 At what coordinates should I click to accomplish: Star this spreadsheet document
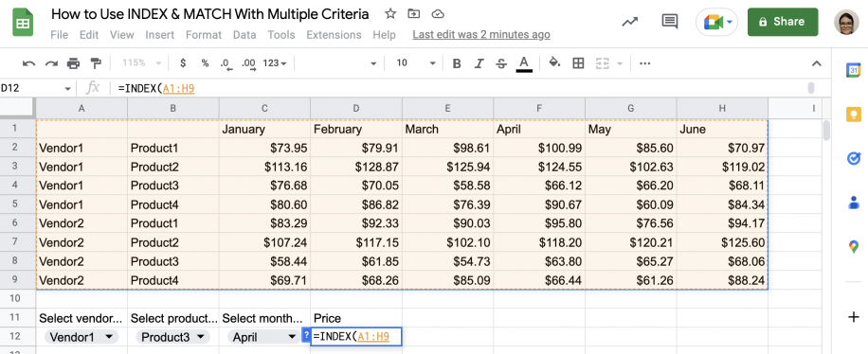(390, 14)
